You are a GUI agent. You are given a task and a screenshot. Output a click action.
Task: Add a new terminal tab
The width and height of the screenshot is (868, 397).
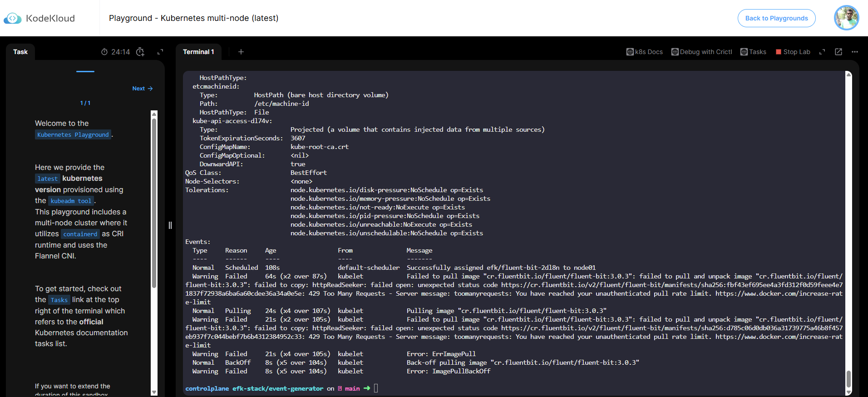[241, 52]
